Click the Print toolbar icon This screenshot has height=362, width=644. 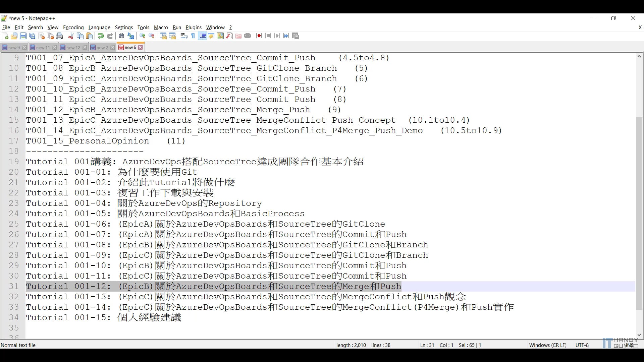[59, 36]
